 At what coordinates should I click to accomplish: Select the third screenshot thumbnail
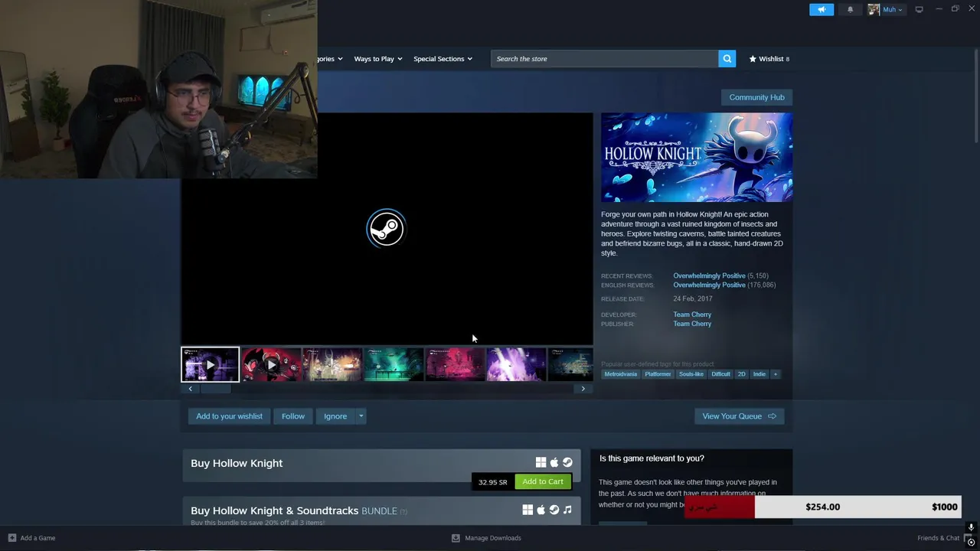click(332, 364)
